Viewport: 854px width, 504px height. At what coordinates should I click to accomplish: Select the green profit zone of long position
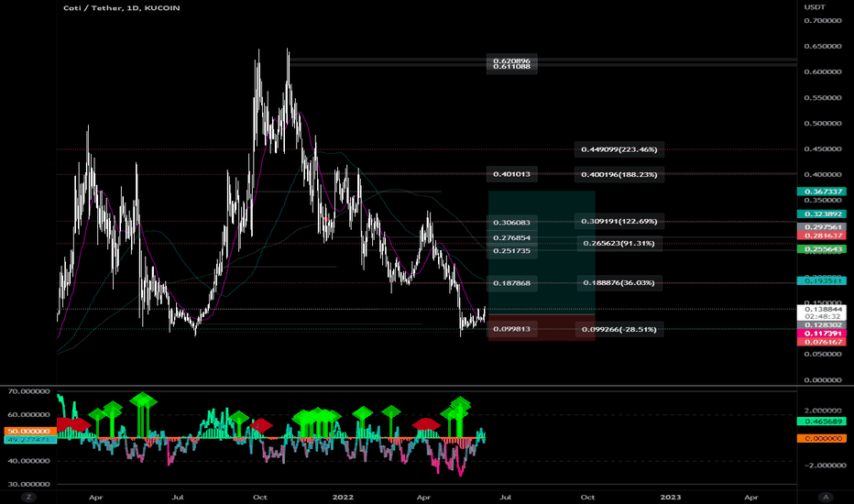tap(542, 252)
